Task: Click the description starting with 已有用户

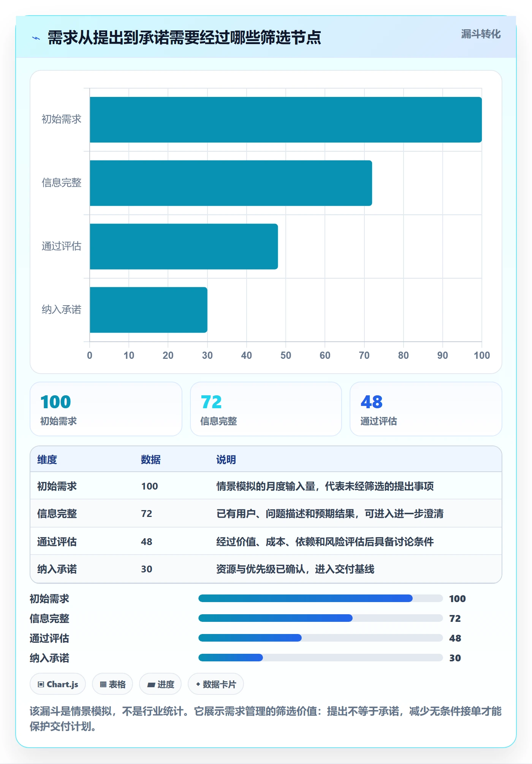Action: 330,514
